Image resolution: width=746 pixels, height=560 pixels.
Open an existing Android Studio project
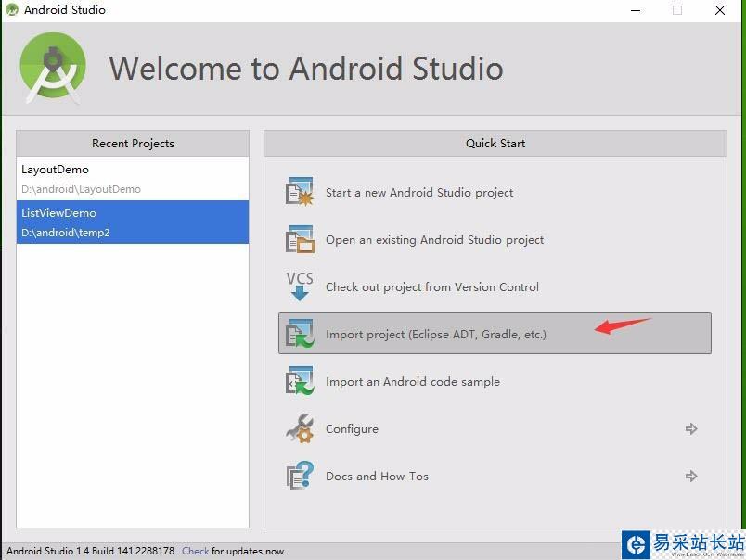click(x=434, y=239)
